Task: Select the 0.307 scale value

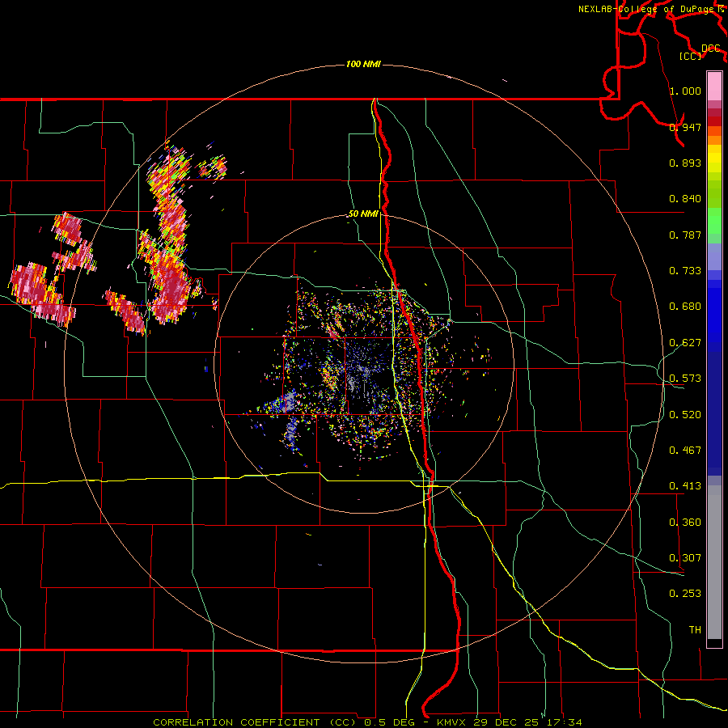Action: 685,558
